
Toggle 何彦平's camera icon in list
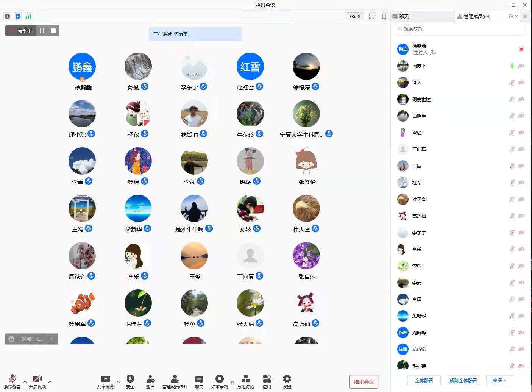click(521, 66)
